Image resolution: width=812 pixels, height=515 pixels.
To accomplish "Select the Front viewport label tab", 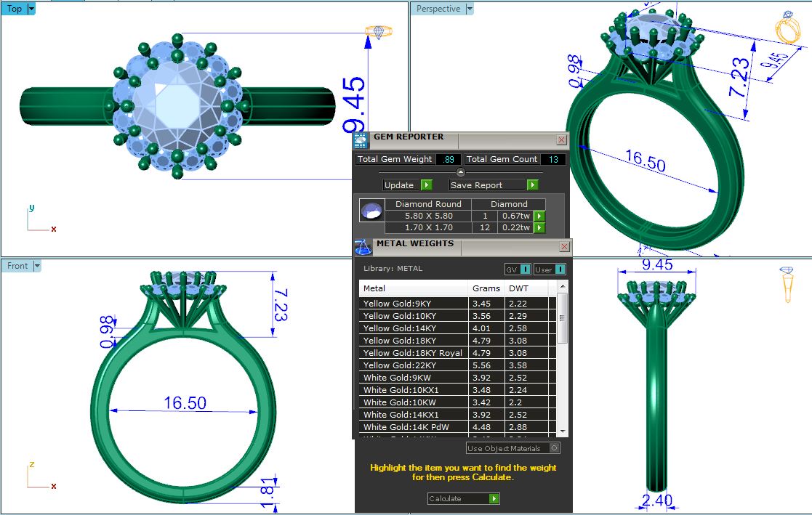I will (17, 266).
